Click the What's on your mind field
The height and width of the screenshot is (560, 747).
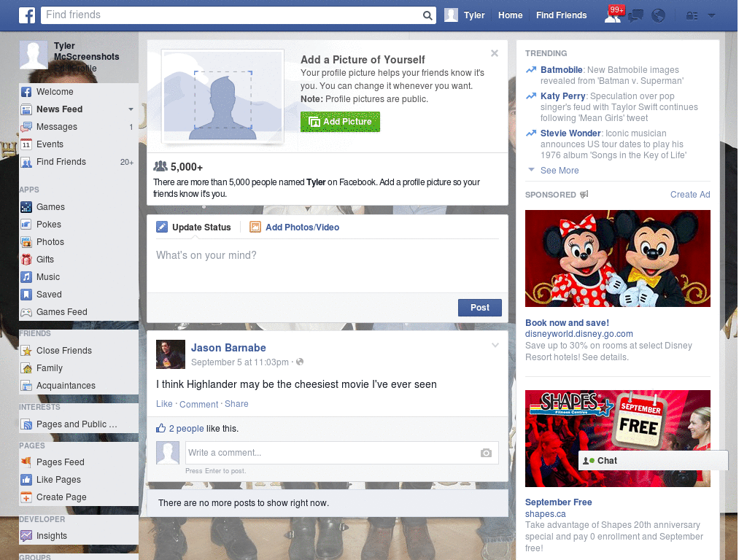[328, 267]
